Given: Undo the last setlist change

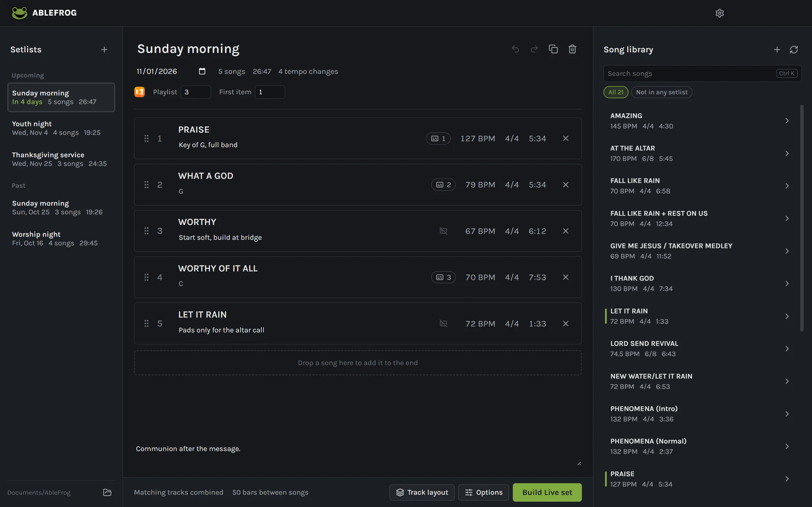Looking at the screenshot, I should coord(515,49).
